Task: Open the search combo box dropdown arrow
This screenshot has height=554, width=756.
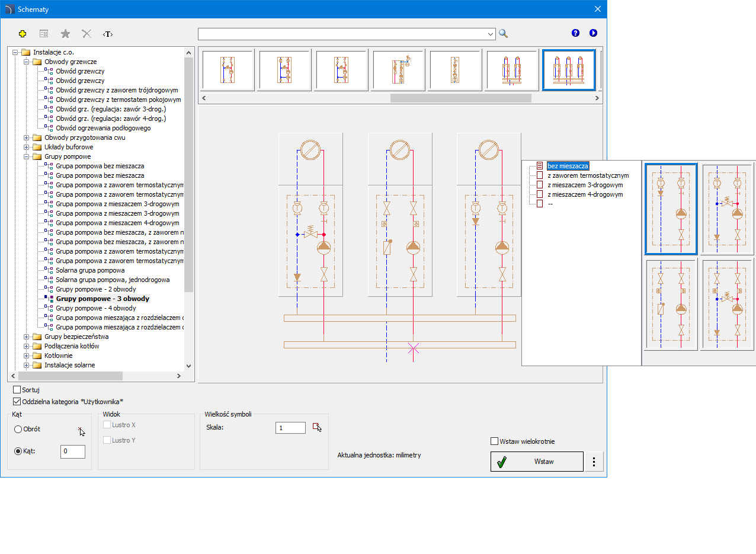Action: point(491,34)
